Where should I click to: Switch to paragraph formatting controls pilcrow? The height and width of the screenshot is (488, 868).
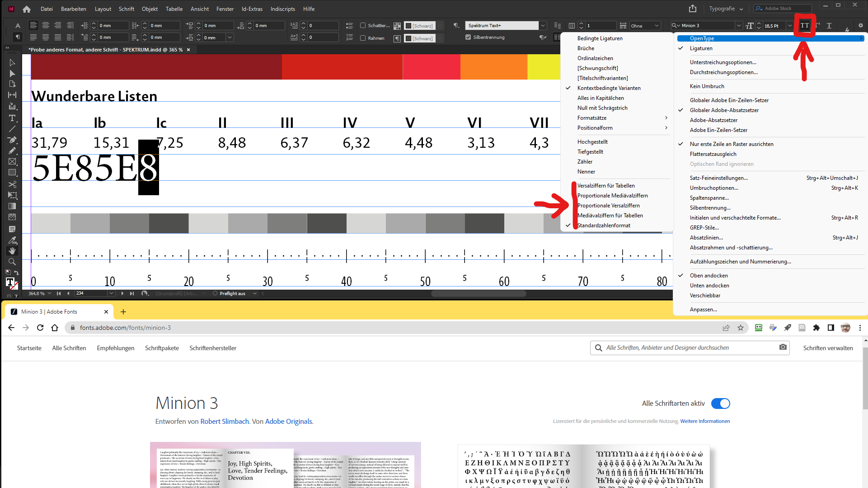[x=18, y=38]
